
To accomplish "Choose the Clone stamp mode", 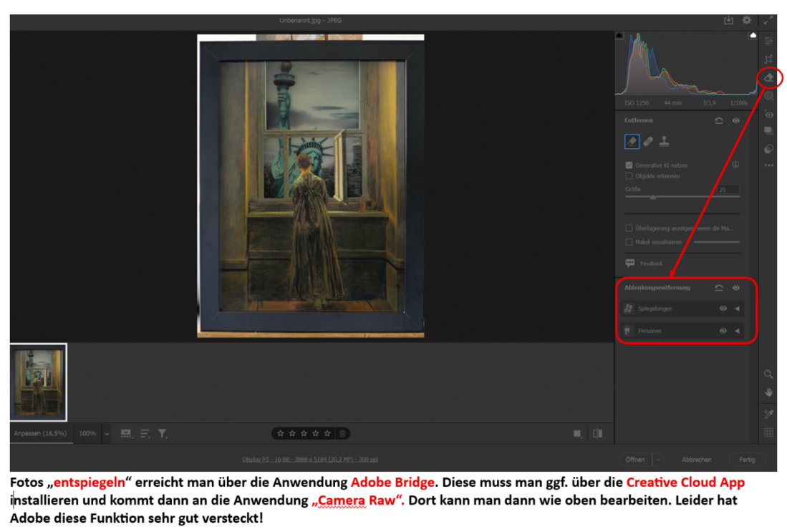I will coord(664,142).
